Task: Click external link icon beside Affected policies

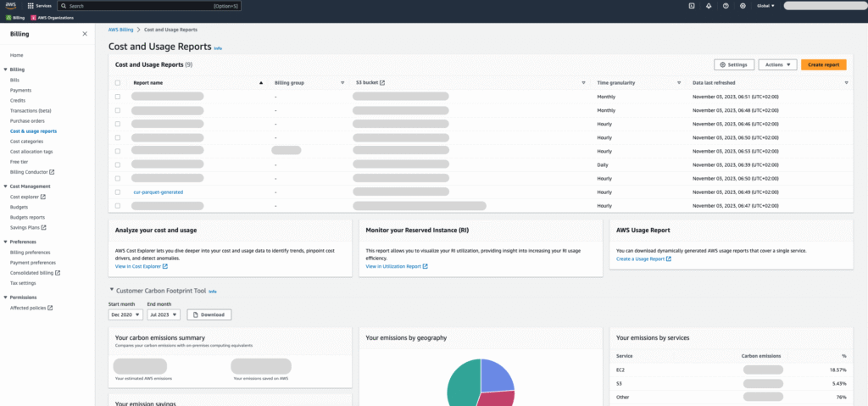Action: click(50, 308)
